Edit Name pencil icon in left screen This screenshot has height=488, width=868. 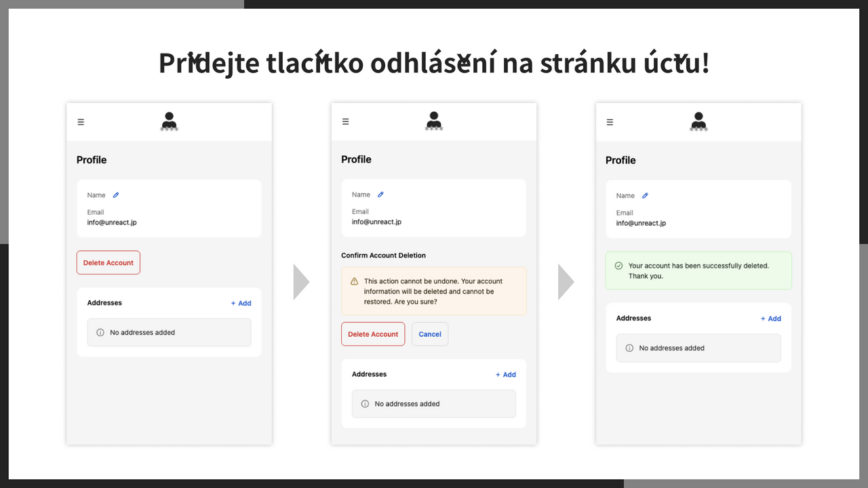pyautogui.click(x=116, y=195)
